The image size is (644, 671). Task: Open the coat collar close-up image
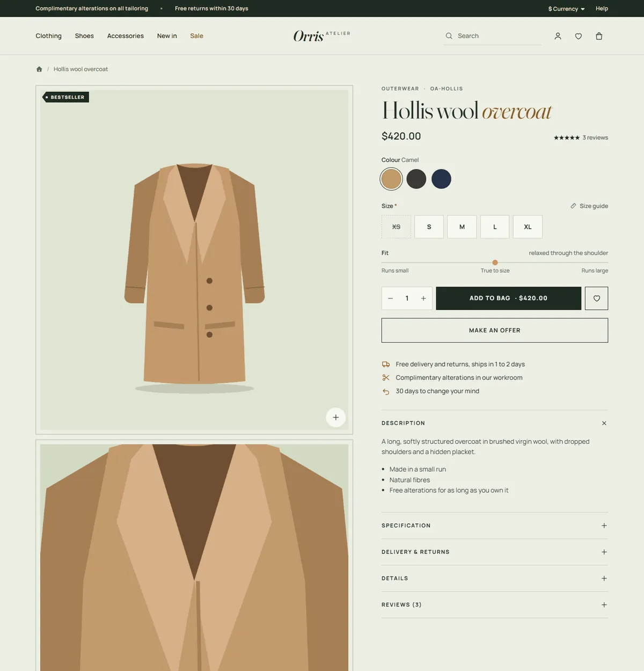(x=194, y=556)
